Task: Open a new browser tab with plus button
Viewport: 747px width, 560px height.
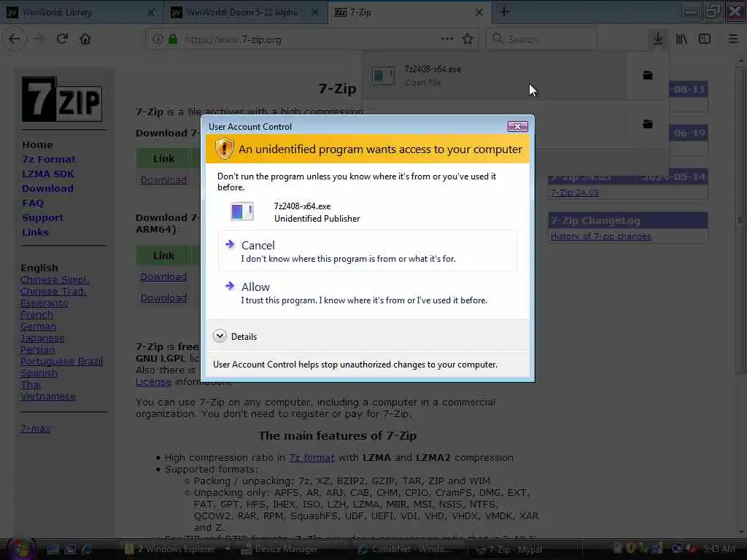Action: tap(504, 12)
